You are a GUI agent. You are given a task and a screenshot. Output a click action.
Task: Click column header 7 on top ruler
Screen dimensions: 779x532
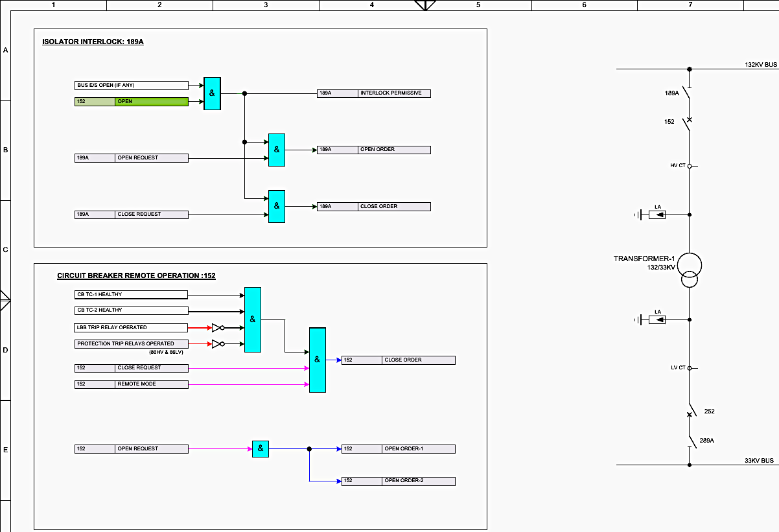[690, 5]
